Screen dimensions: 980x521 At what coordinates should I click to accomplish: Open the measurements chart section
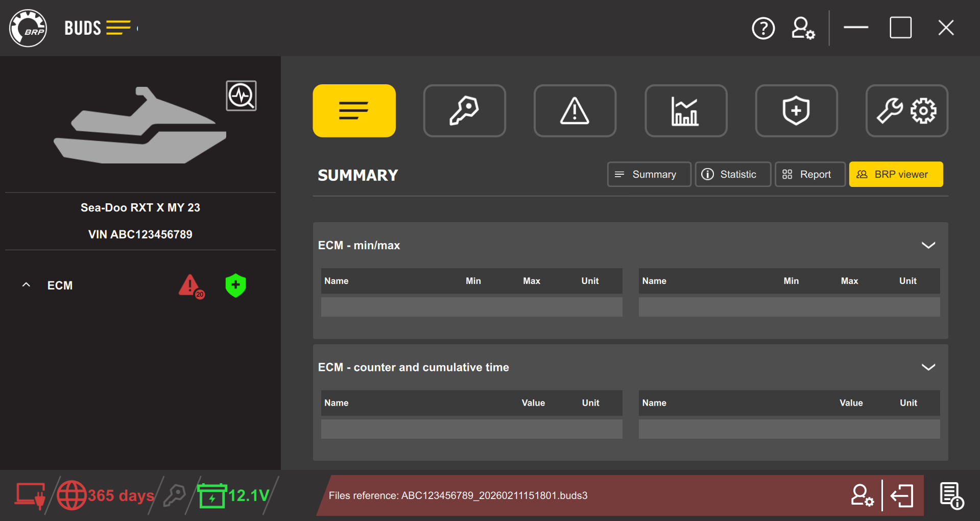point(685,111)
